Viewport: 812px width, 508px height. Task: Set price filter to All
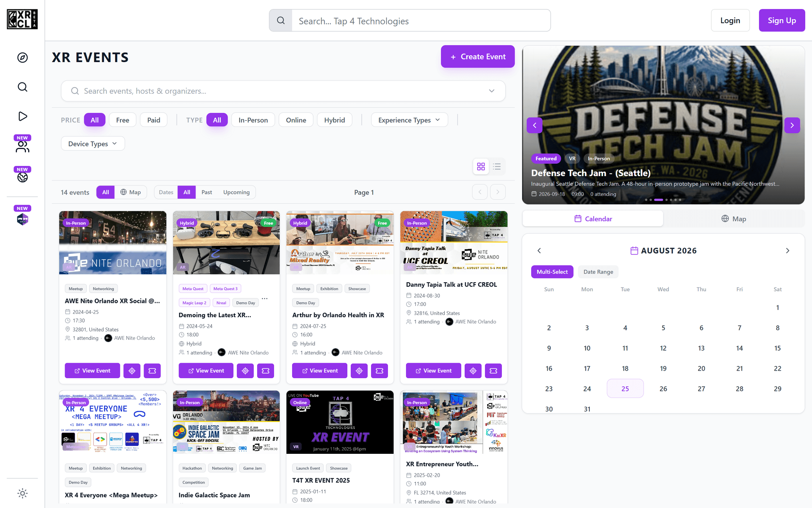[x=94, y=120]
